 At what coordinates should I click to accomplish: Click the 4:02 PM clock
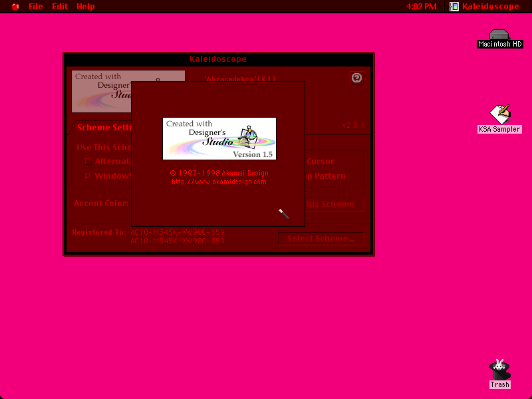coord(421,7)
